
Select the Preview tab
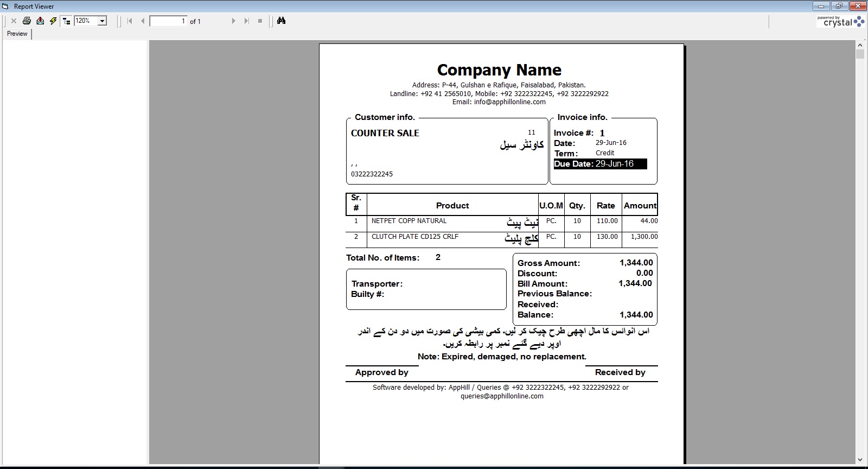pos(17,34)
